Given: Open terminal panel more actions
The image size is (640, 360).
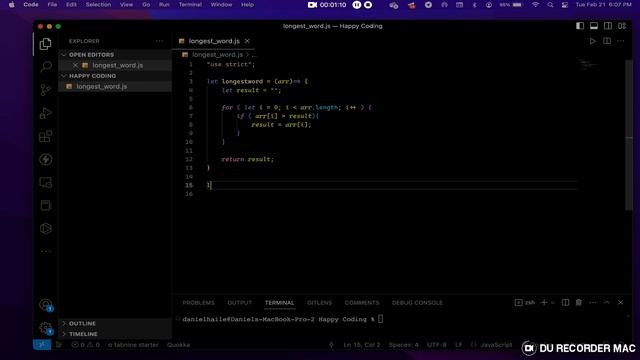Looking at the screenshot, I should click(593, 302).
